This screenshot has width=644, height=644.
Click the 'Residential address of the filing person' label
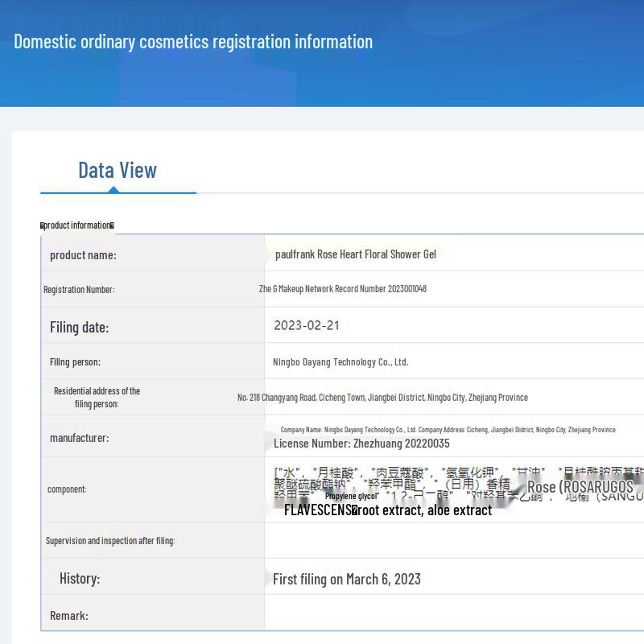tap(97, 397)
